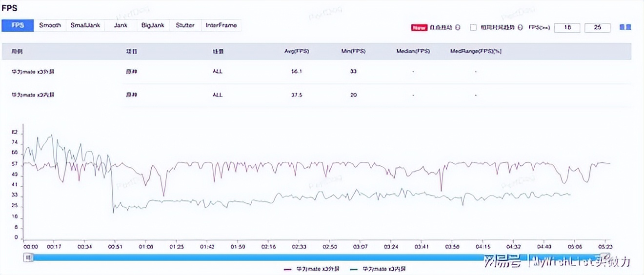Click the Min(FPS) column header
The height and width of the screenshot is (275, 644).
tap(353, 51)
